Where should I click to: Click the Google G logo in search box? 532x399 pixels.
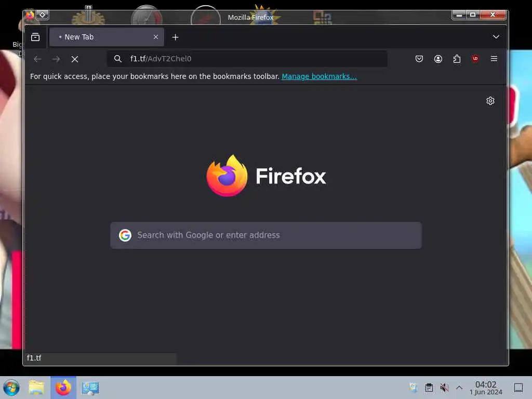click(125, 235)
